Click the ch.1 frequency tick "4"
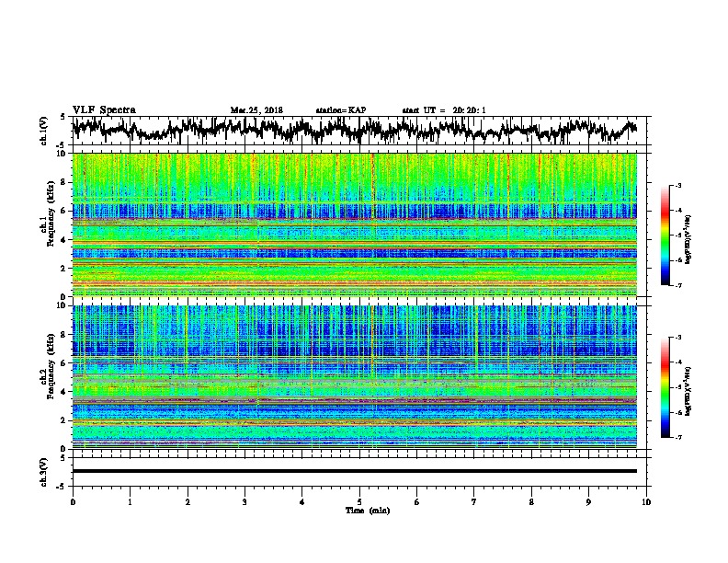 pyautogui.click(x=65, y=240)
